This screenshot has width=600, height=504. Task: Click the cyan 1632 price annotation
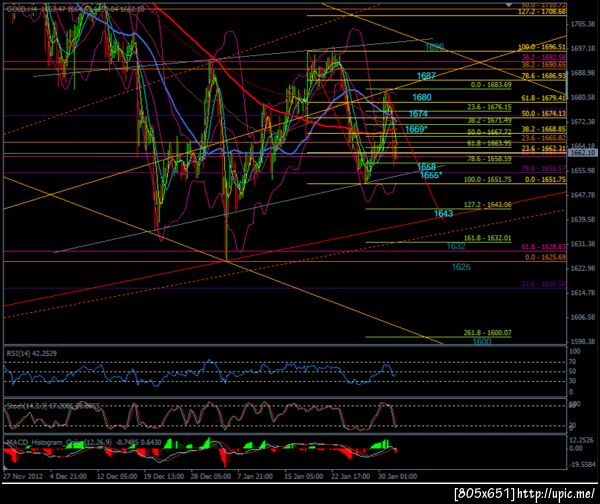[x=456, y=246]
